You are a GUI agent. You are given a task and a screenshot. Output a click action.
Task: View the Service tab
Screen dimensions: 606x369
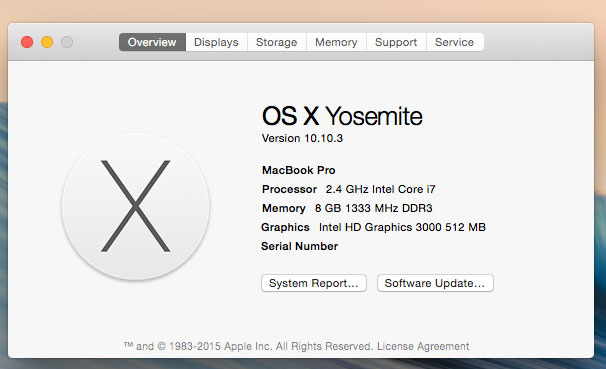point(454,42)
